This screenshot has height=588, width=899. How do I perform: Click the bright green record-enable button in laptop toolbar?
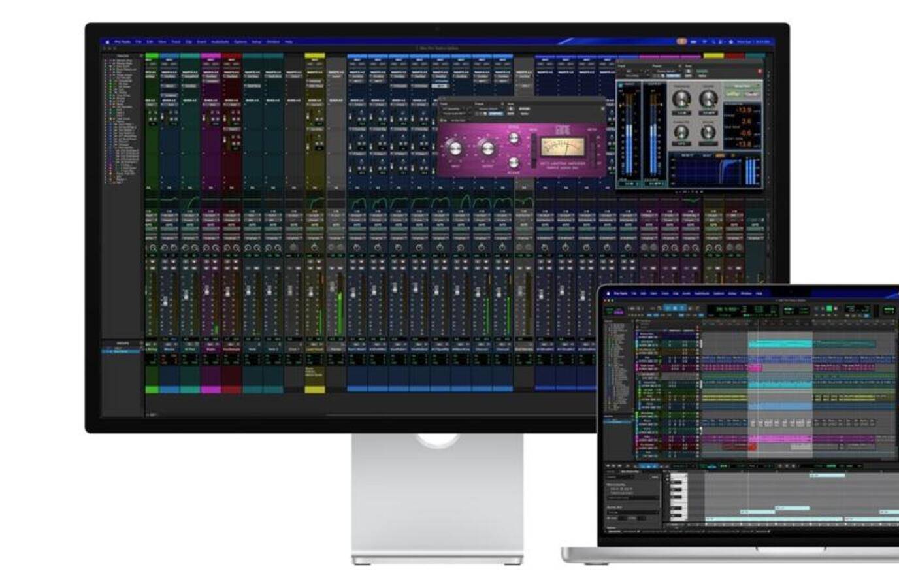(x=829, y=308)
